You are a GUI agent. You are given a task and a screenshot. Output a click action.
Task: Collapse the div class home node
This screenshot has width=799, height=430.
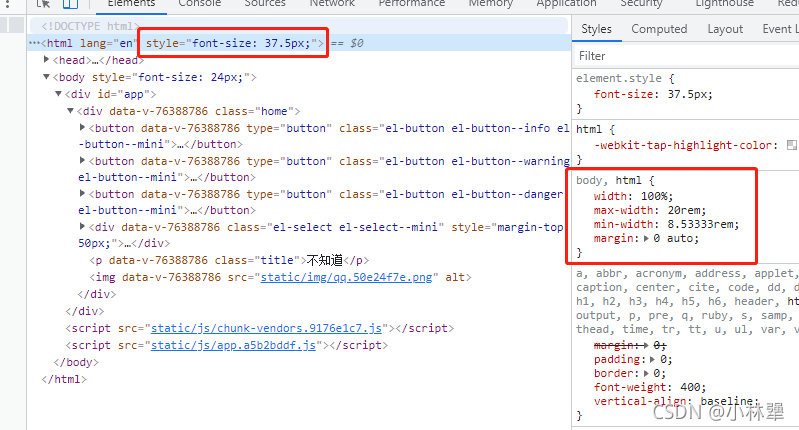[x=70, y=111]
